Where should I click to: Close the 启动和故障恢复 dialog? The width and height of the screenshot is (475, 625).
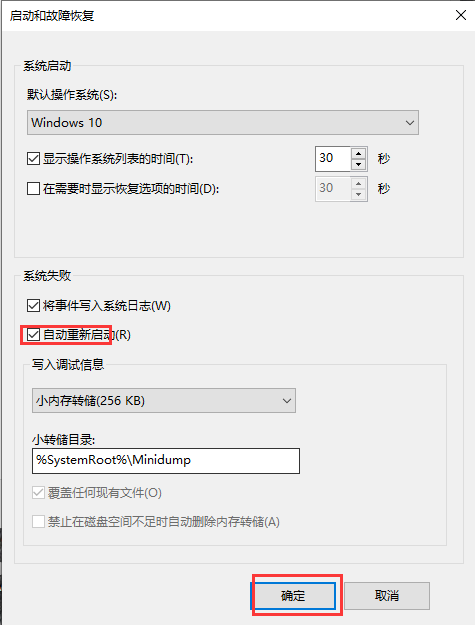pyautogui.click(x=461, y=16)
